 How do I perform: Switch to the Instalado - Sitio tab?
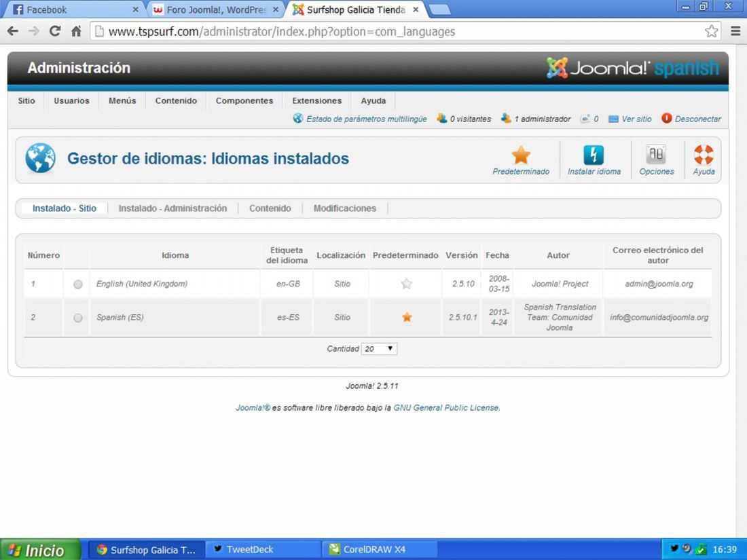pos(65,208)
